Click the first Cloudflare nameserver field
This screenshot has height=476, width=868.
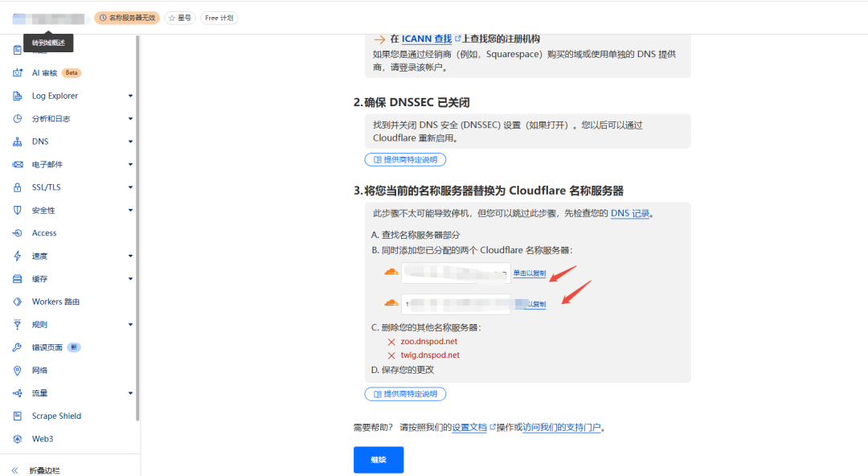coord(456,273)
